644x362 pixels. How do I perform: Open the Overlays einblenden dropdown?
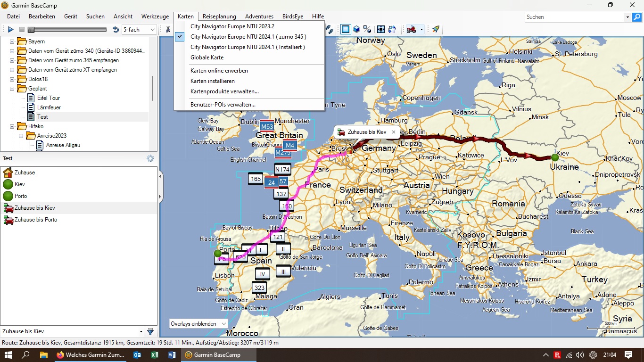(198, 324)
